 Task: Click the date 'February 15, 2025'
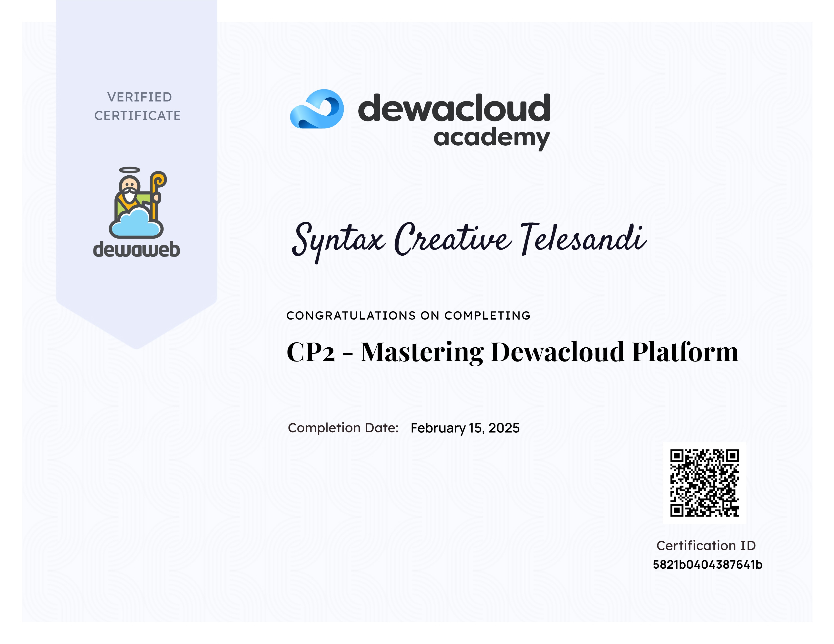[x=465, y=428]
